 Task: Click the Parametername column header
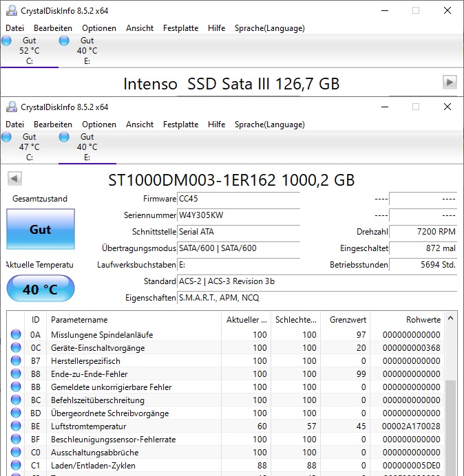134,320
